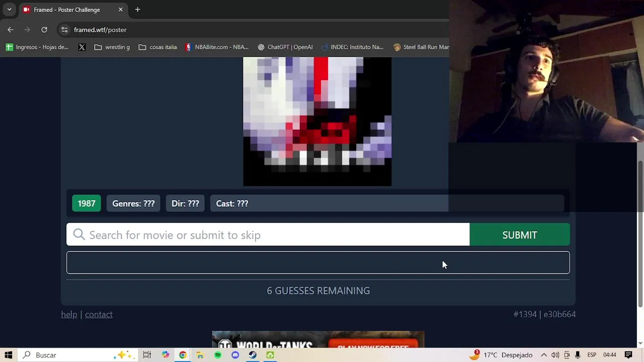Expand the tab search dropdown arrow
The height and width of the screenshot is (362, 644).
[x=9, y=10]
